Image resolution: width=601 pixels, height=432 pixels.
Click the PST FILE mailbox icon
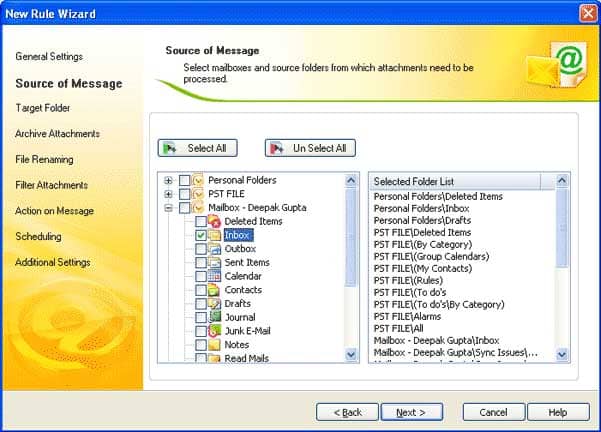[198, 194]
